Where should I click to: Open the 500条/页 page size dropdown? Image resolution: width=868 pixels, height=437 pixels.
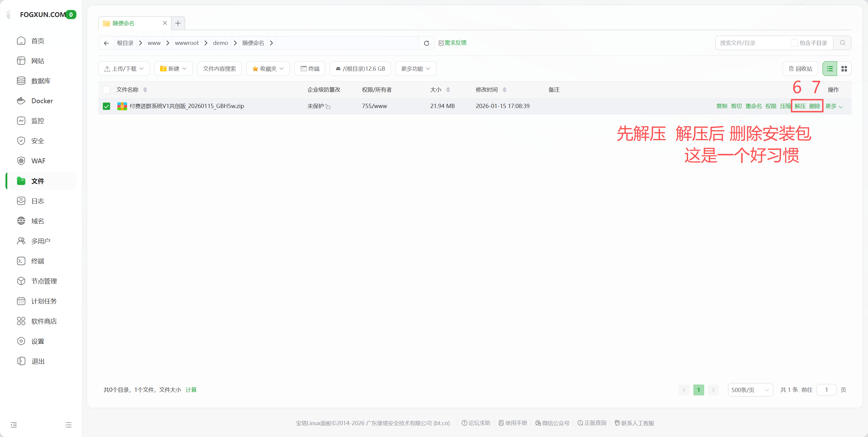750,389
